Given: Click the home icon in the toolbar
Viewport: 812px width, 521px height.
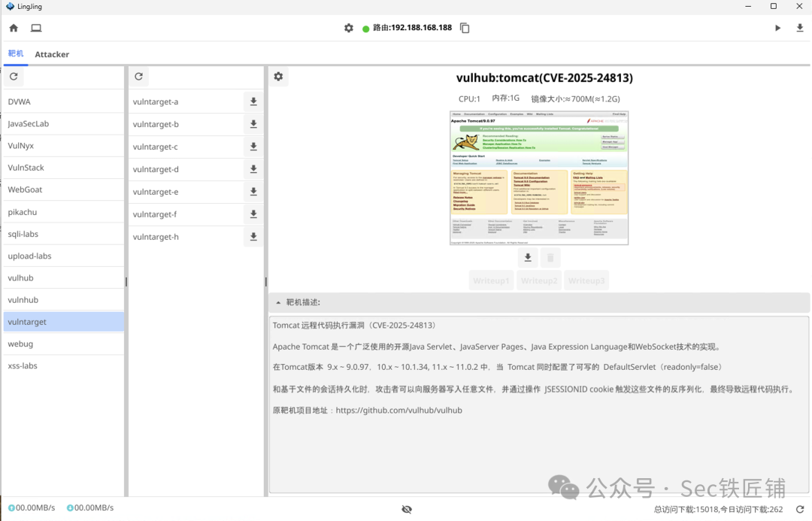Looking at the screenshot, I should click(13, 27).
